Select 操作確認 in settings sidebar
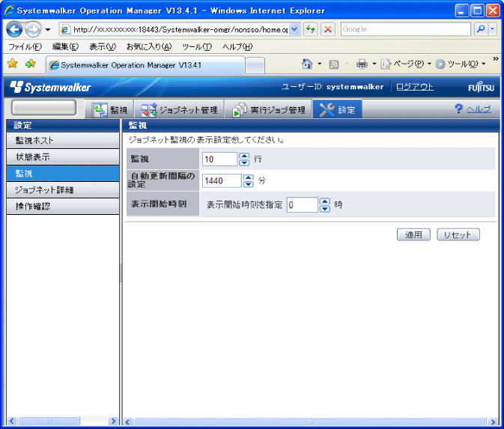 (x=63, y=207)
